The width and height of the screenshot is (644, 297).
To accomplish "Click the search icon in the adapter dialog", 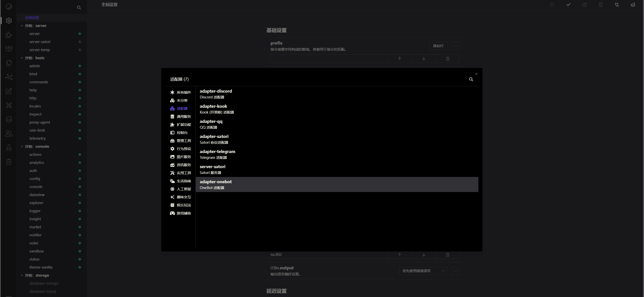I will (471, 80).
